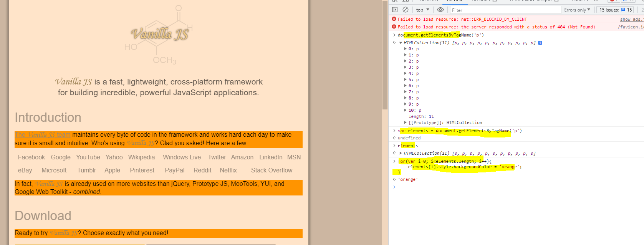The height and width of the screenshot is (245, 644).
Task: Click the info badge next to HTMLCollection(11)
Action: (x=540, y=43)
